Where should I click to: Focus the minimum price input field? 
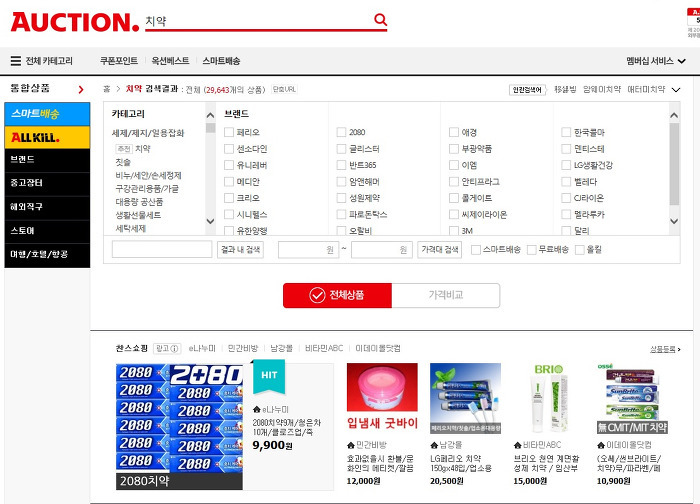(x=308, y=250)
